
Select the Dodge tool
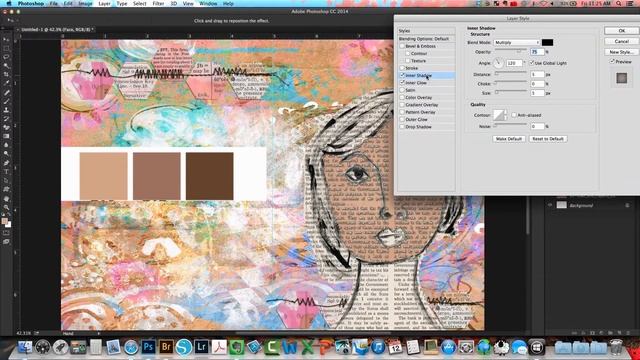[6, 154]
